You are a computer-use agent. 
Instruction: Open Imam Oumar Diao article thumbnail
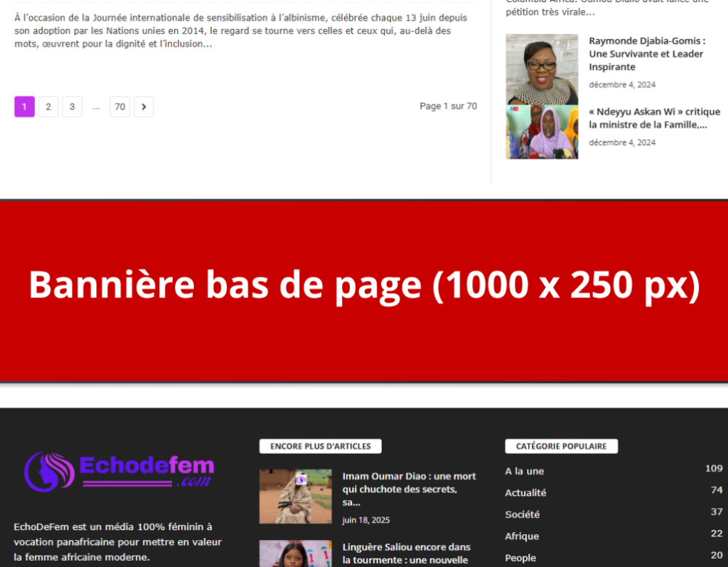click(295, 496)
